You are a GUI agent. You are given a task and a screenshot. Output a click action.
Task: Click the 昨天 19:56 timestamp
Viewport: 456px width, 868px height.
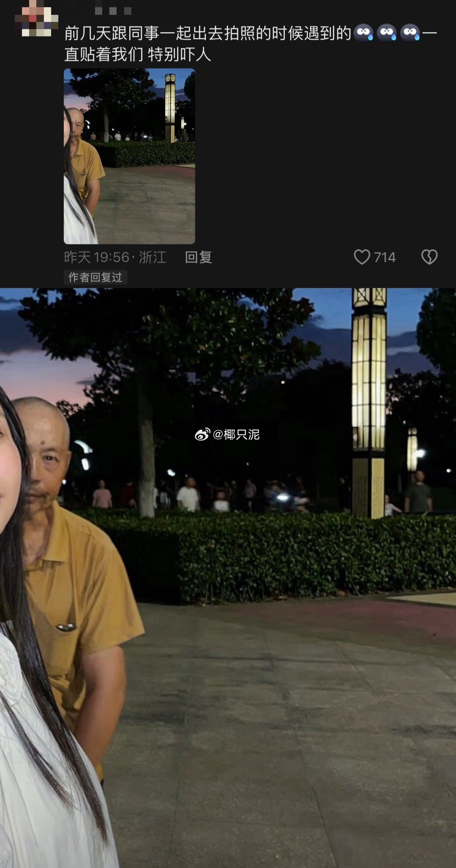(97, 257)
